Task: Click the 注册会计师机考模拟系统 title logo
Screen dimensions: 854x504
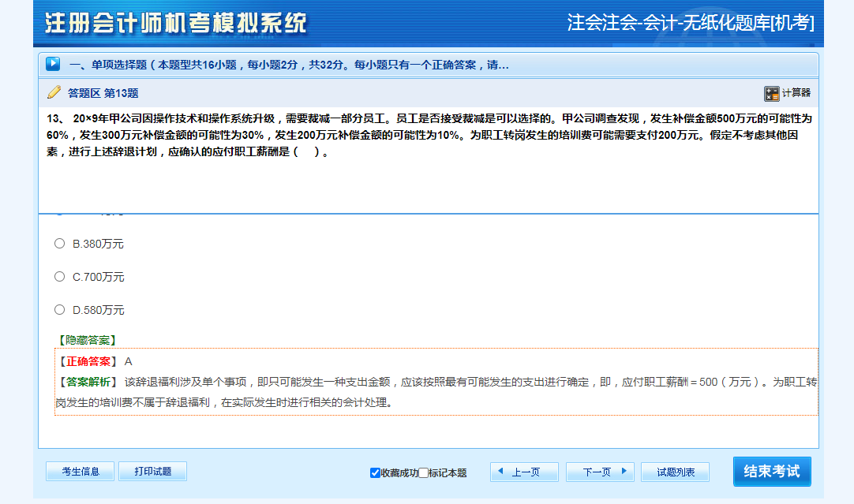Action: (175, 23)
